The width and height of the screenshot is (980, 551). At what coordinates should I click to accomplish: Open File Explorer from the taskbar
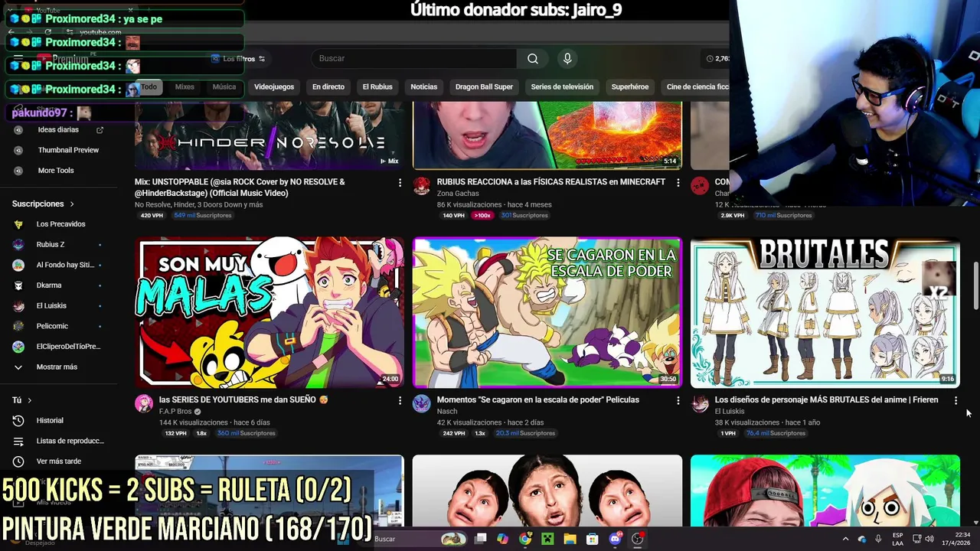pos(570,539)
